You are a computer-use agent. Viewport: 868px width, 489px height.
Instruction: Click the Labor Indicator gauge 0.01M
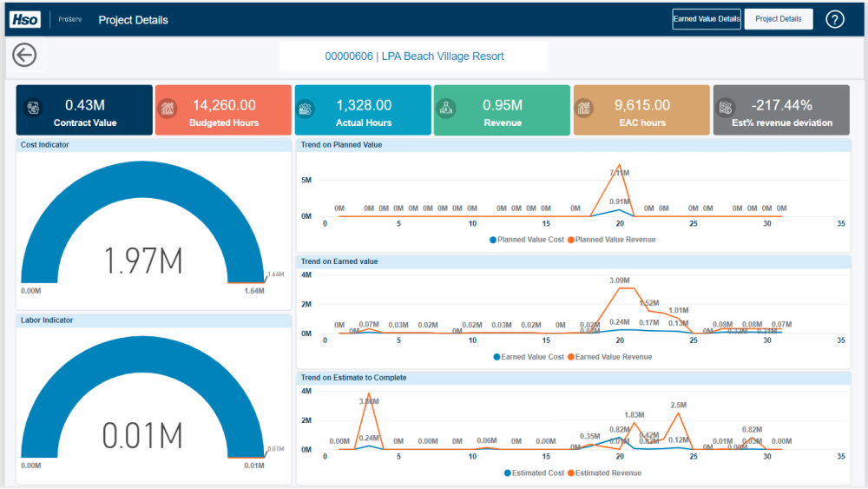coord(143,436)
